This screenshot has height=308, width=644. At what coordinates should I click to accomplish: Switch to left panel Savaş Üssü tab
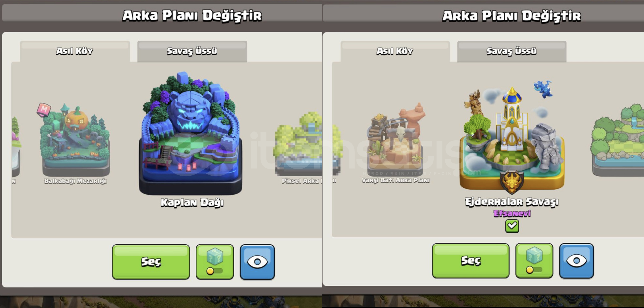point(192,51)
